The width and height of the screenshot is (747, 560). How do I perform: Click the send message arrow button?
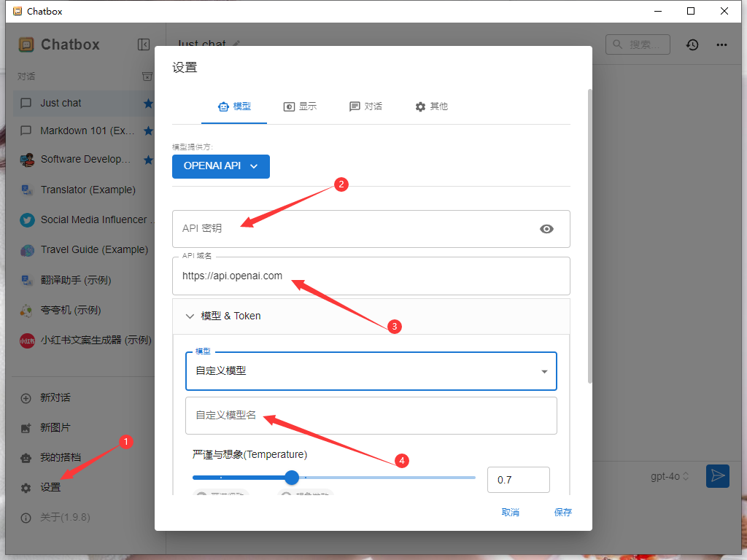[x=718, y=475]
